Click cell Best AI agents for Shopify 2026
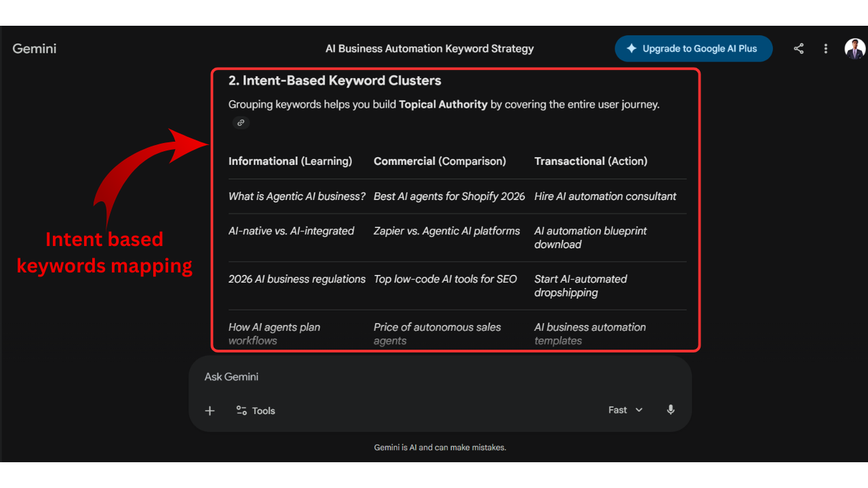This screenshot has width=868, height=488. 449,197
